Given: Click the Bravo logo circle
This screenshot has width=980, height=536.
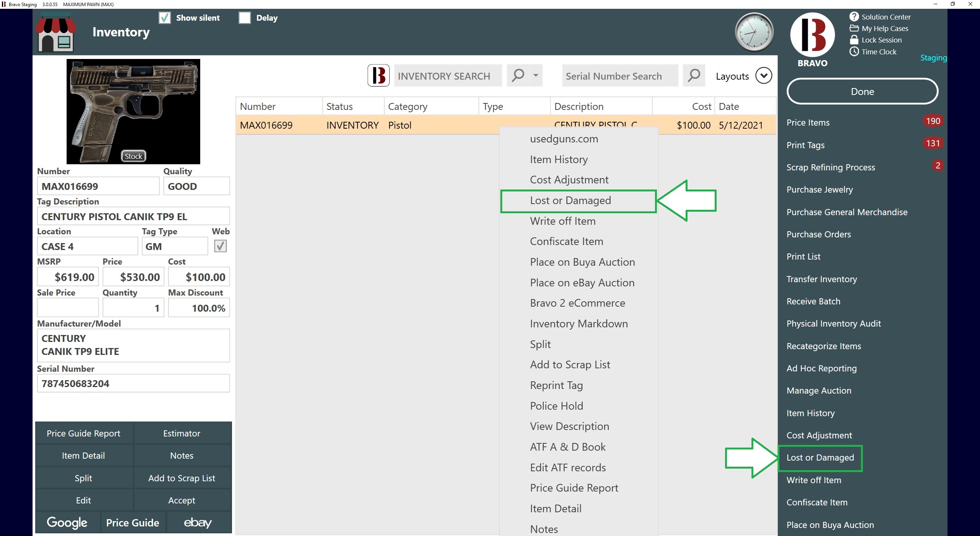Looking at the screenshot, I should [812, 35].
